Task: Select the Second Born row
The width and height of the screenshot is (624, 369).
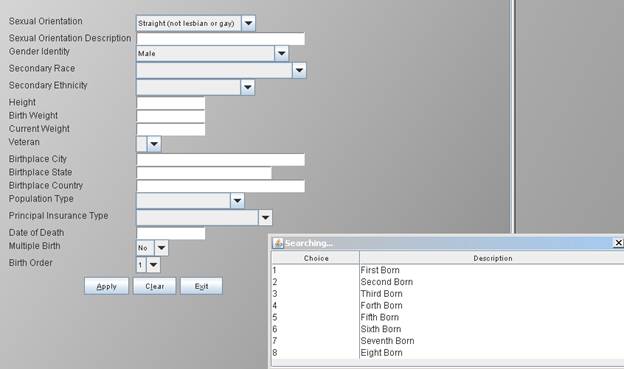Action: pyautogui.click(x=448, y=282)
